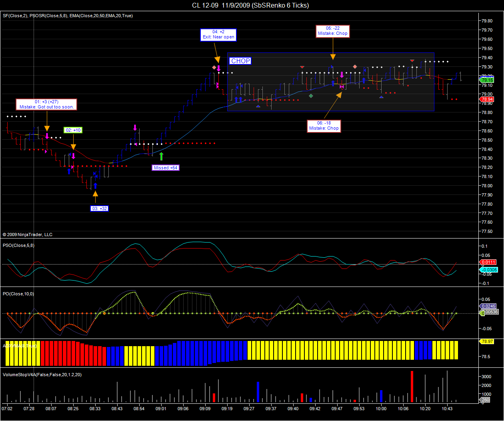504x421 pixels.
Task: Select the blue up triangle near the 10:00 low
Action: pos(381,96)
